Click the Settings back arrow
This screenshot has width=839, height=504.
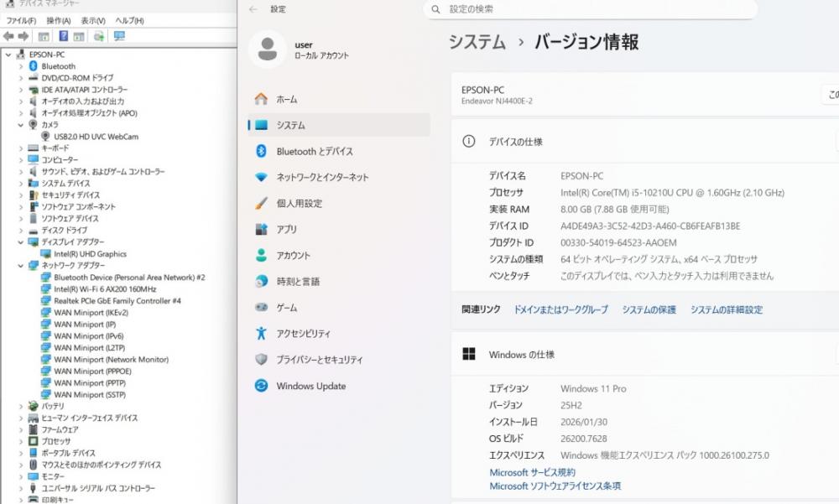253,9
